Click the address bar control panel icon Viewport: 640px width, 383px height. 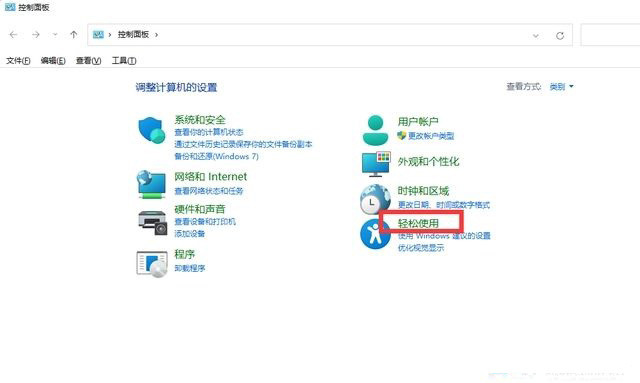98,35
